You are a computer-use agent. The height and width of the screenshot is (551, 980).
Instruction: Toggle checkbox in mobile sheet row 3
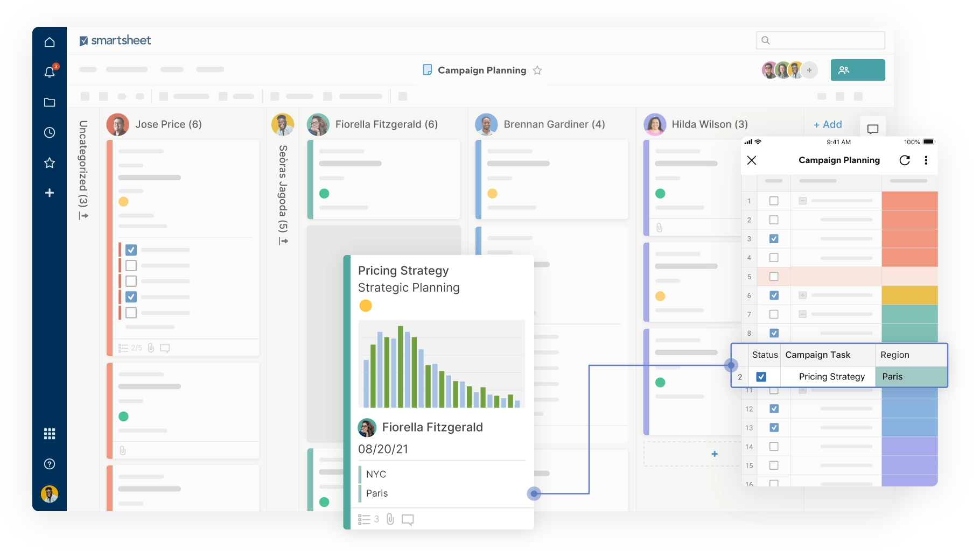tap(774, 239)
